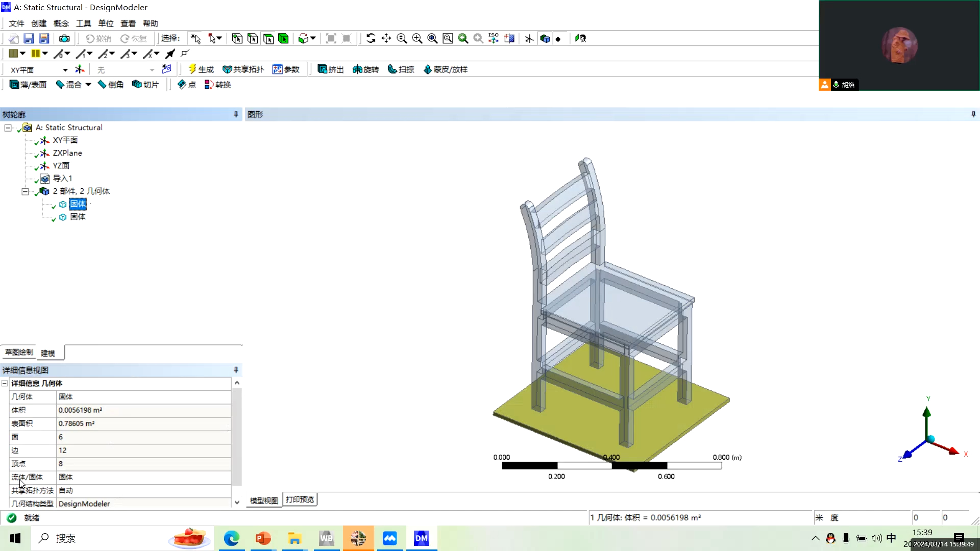The height and width of the screenshot is (551, 980).
Task: Collapse the 2 parts, 2 bodies node
Action: pos(25,192)
